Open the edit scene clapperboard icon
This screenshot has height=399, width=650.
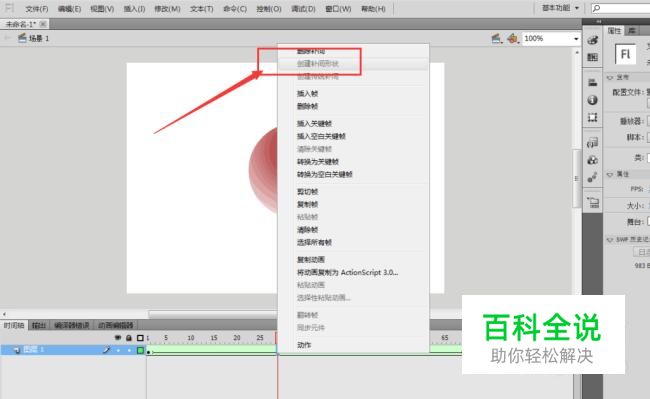click(x=497, y=39)
